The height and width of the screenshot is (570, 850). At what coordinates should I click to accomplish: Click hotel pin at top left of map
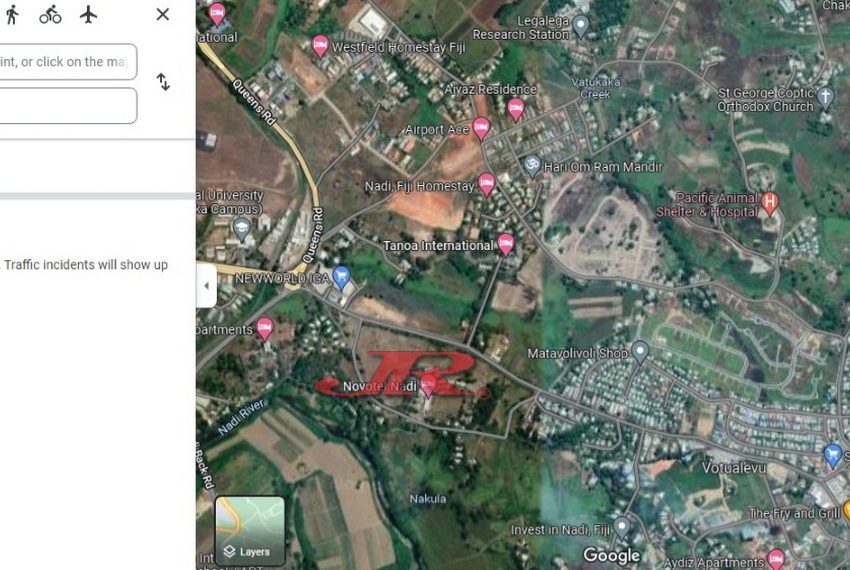217,14
